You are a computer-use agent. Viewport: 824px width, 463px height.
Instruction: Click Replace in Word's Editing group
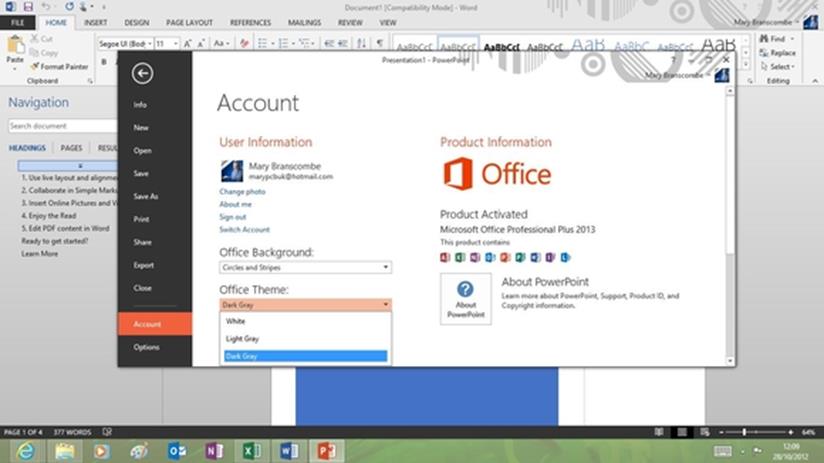[x=777, y=53]
